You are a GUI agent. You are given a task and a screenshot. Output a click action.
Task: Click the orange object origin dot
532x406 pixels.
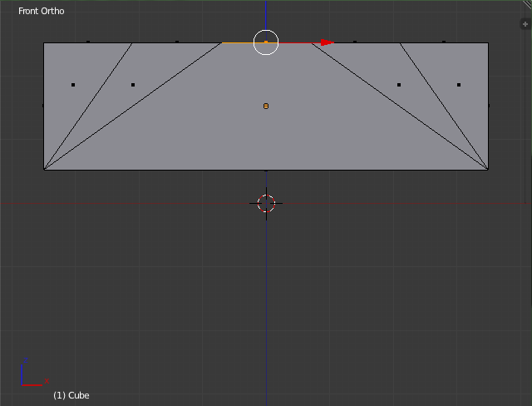coord(266,106)
